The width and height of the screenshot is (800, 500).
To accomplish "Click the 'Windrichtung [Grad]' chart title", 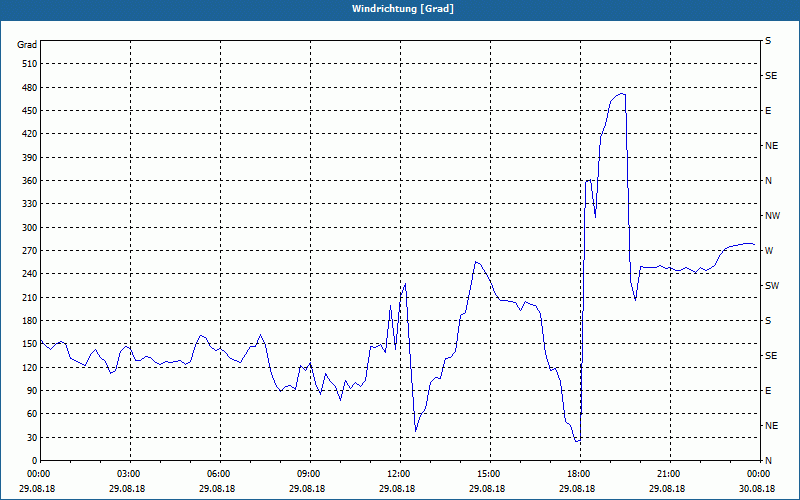I will point(403,9).
